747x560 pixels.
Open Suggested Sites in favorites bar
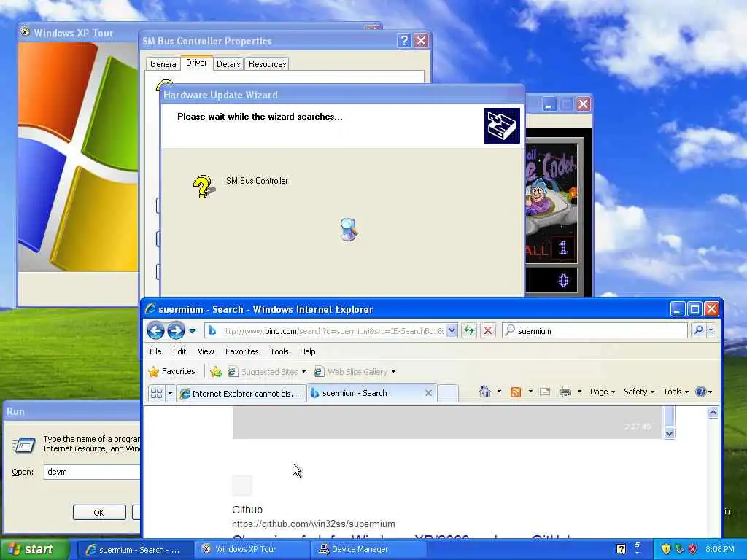(x=266, y=371)
